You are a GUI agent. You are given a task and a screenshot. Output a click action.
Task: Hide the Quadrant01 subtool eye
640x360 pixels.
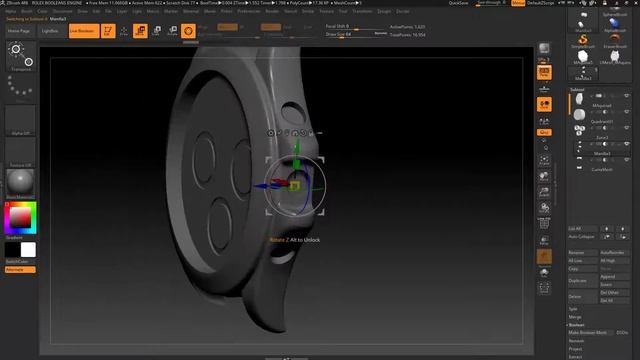point(627,112)
